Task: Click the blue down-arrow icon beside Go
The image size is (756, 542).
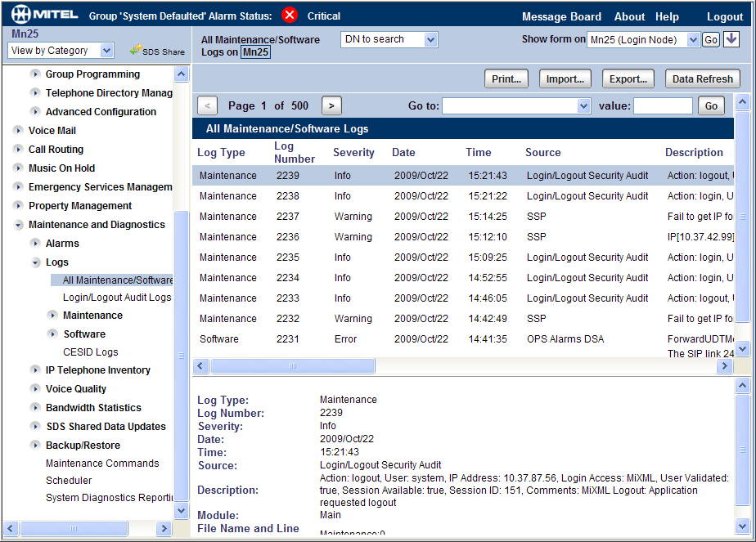Action: click(731, 39)
